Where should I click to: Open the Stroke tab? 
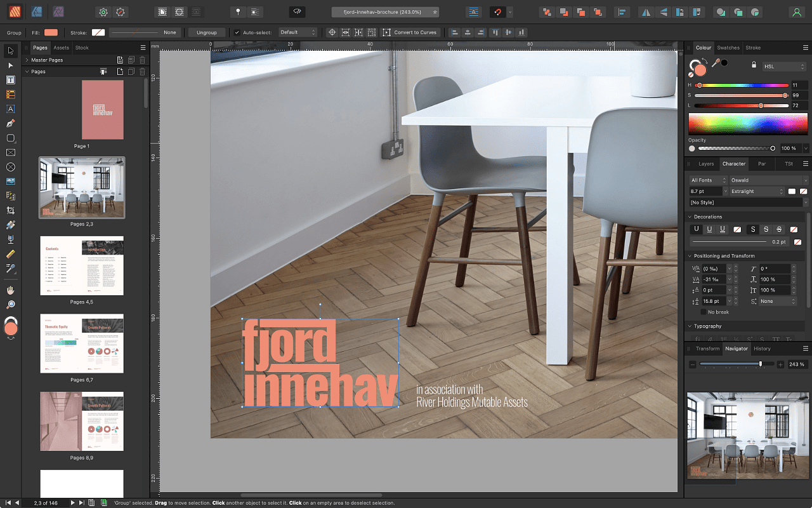(x=753, y=48)
